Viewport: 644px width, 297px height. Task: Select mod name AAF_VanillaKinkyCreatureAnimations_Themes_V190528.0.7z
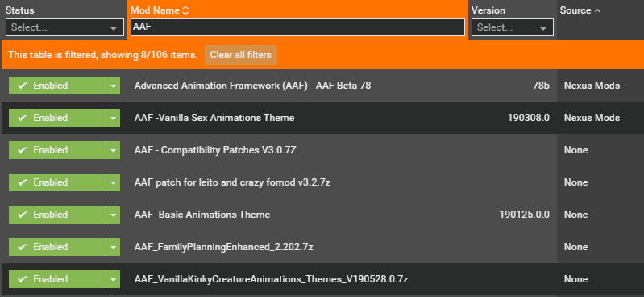point(271,279)
